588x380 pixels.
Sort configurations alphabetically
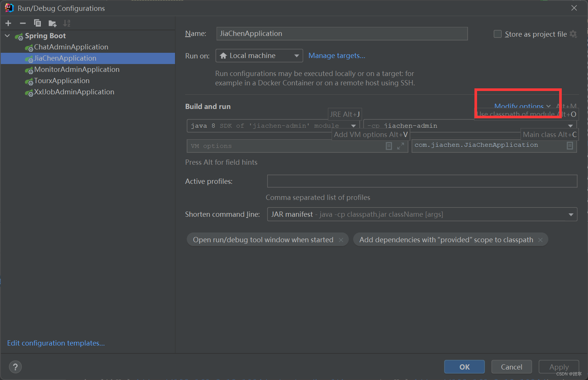point(67,23)
